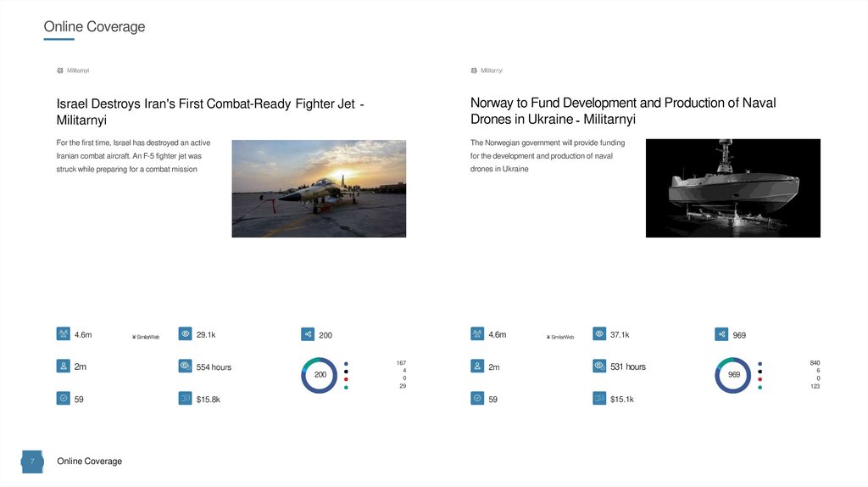Click the '$15.1k' value
Viewport: 868px width, 487px height.
[621, 400]
